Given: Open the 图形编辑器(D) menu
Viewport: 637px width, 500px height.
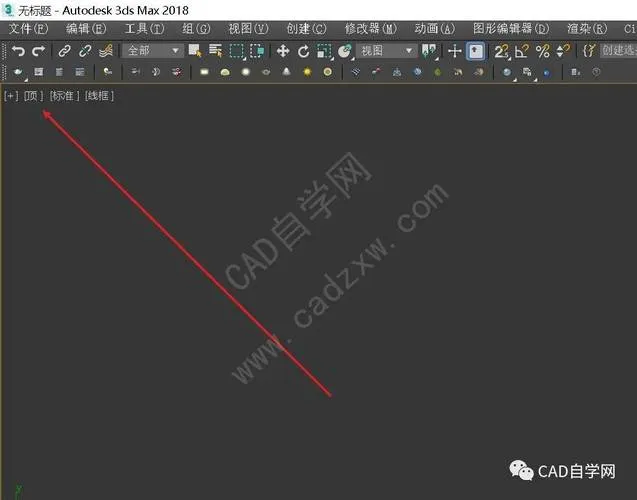Looking at the screenshot, I should tap(511, 29).
